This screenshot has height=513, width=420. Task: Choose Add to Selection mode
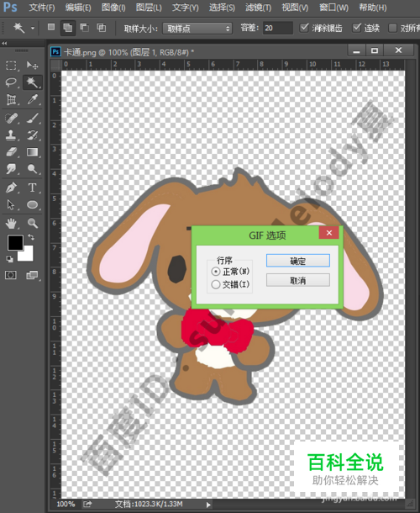(68, 28)
